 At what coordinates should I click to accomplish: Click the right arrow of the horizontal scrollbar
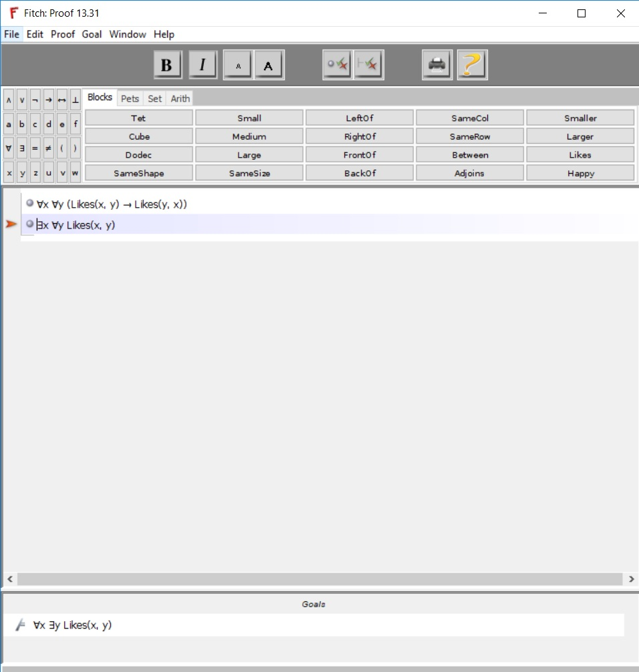pos(632,579)
